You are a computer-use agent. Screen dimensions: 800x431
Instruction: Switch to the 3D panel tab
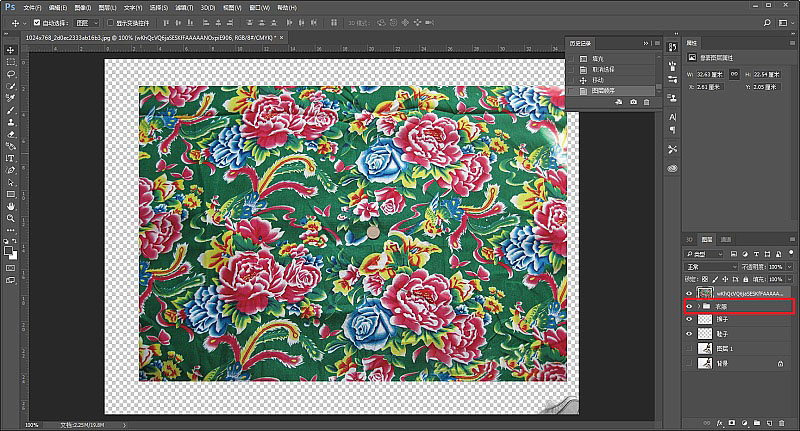pyautogui.click(x=689, y=239)
